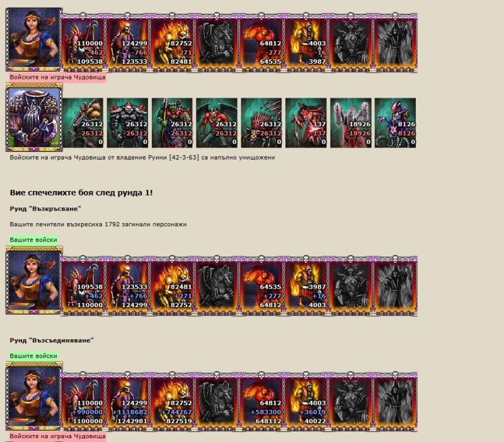Click the Рунд "Възкръсване" heading

click(x=45, y=209)
